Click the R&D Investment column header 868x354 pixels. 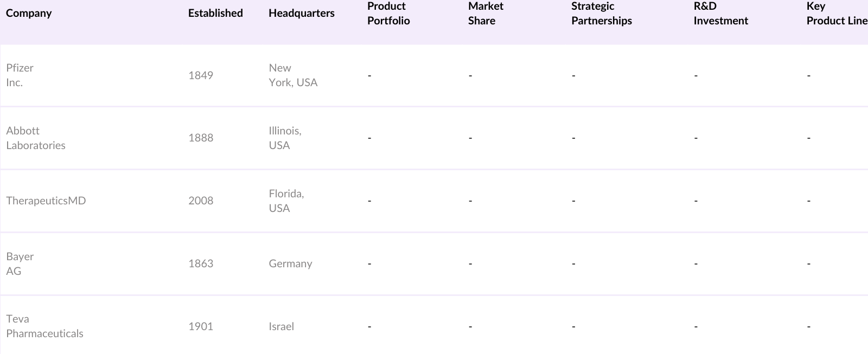[720, 14]
